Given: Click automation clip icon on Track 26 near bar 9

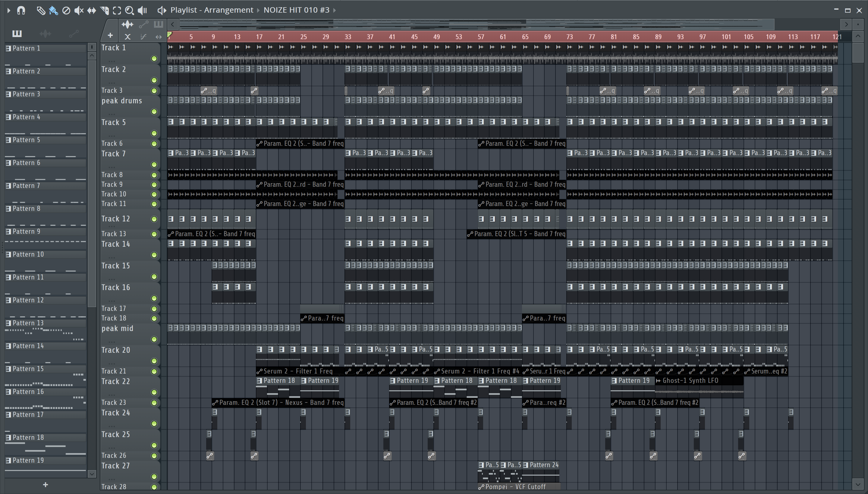Looking at the screenshot, I should point(210,456).
